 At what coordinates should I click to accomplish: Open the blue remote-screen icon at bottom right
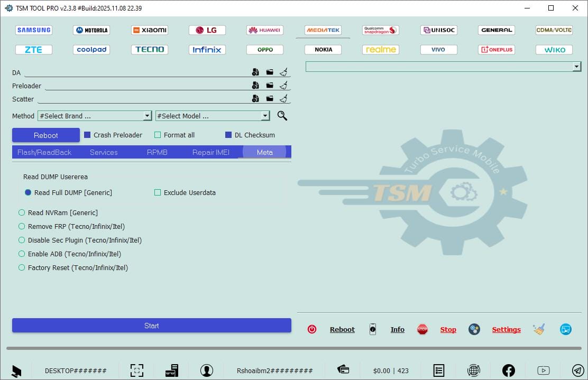566,329
